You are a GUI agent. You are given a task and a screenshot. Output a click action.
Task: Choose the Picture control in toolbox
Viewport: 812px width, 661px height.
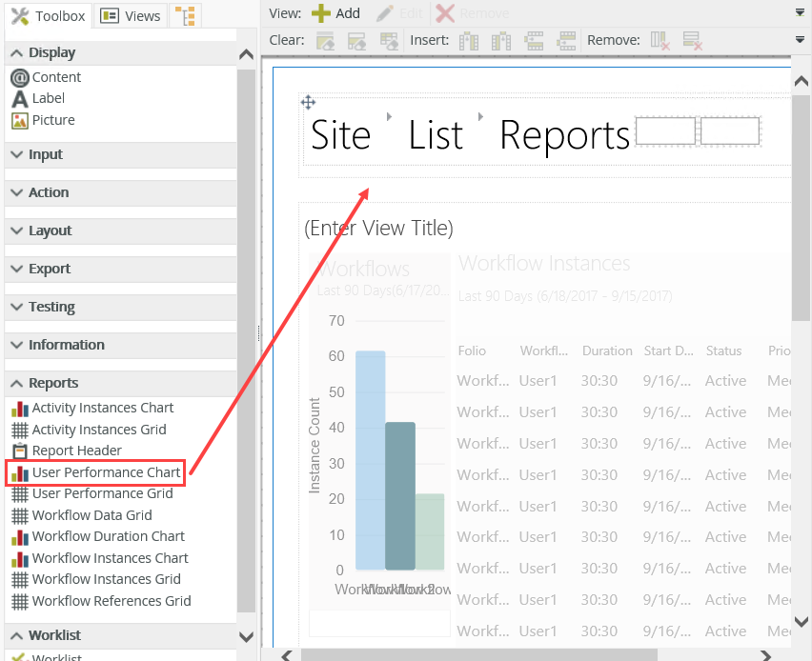point(52,120)
